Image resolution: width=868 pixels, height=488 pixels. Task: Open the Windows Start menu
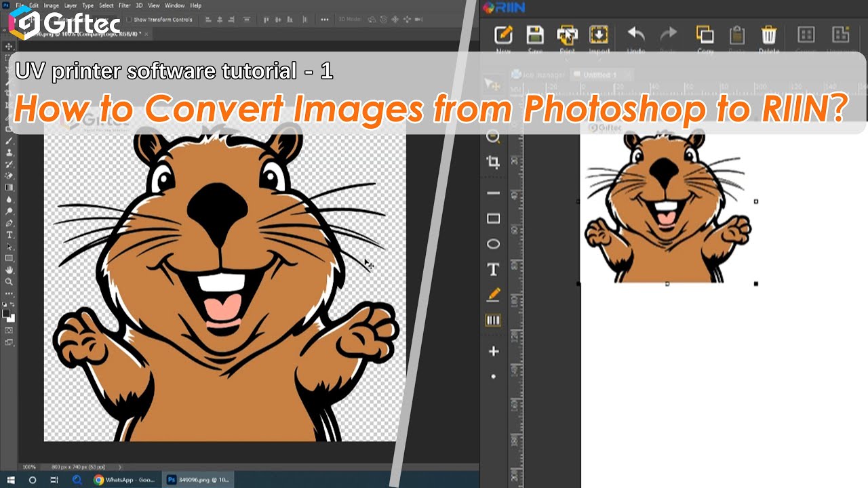coord(12,480)
